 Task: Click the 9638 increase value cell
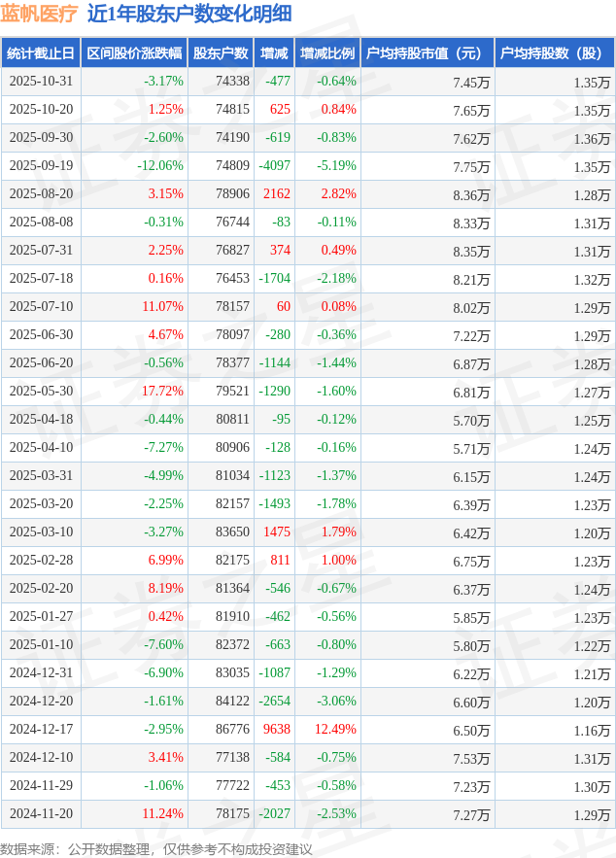coord(277,729)
